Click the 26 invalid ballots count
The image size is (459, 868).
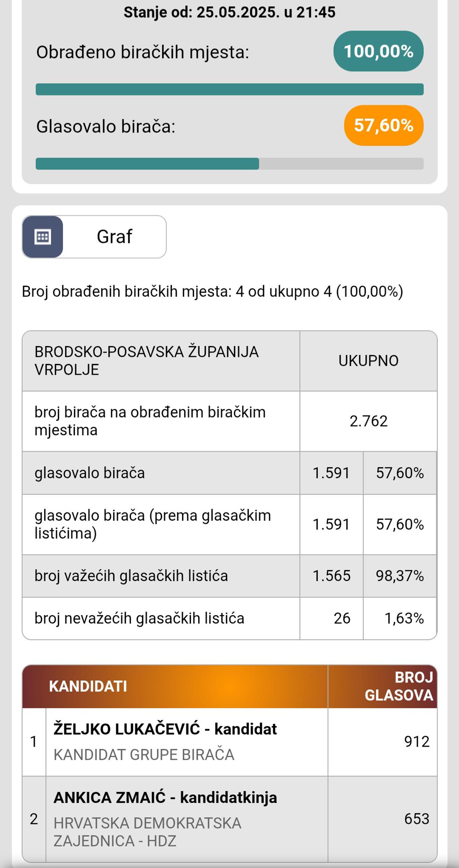pyautogui.click(x=342, y=618)
